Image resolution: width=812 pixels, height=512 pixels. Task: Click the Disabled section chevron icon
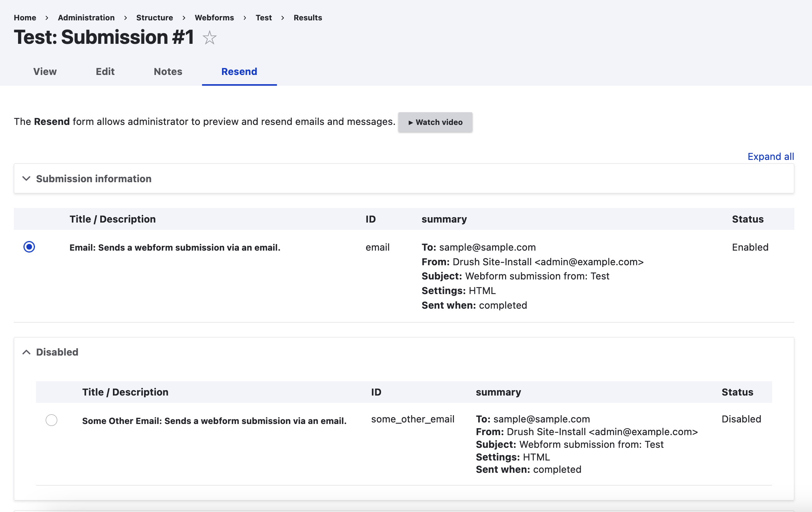26,352
